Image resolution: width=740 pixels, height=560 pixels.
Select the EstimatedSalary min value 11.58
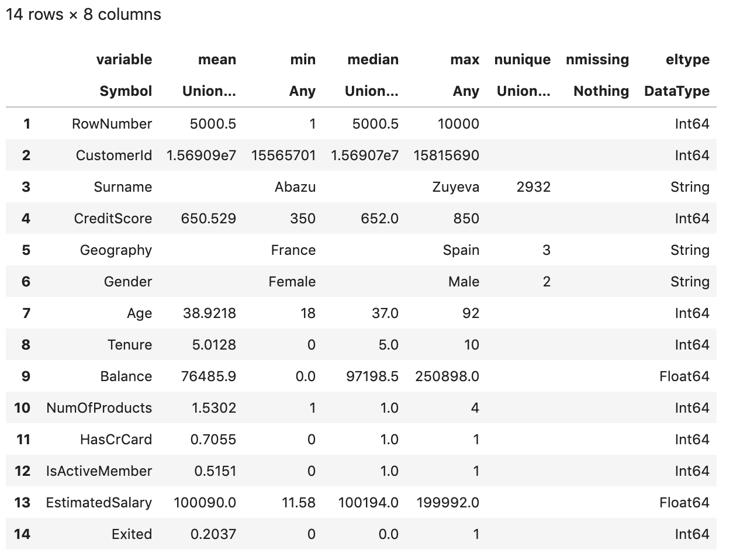pyautogui.click(x=298, y=503)
